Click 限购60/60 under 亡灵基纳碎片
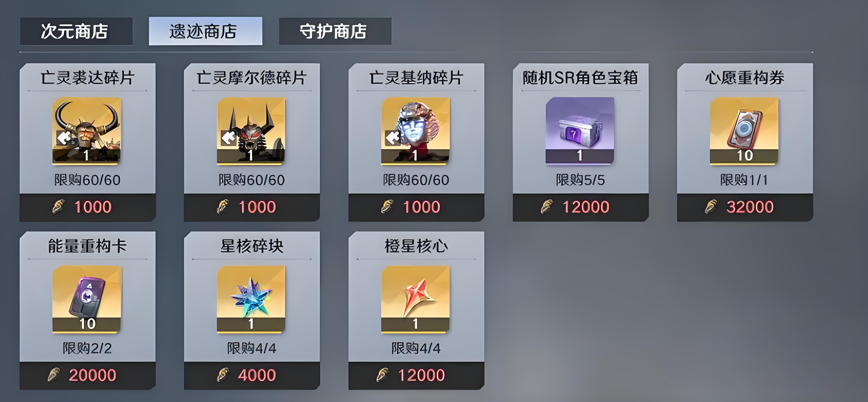868x402 pixels. click(x=416, y=180)
